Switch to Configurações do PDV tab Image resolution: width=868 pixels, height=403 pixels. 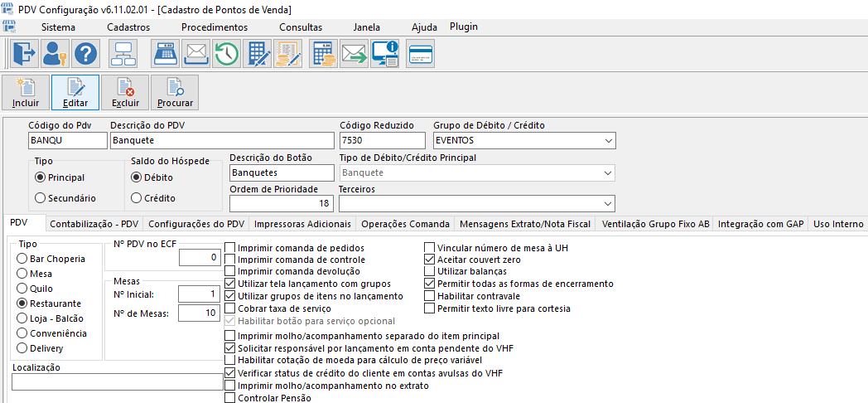click(196, 224)
